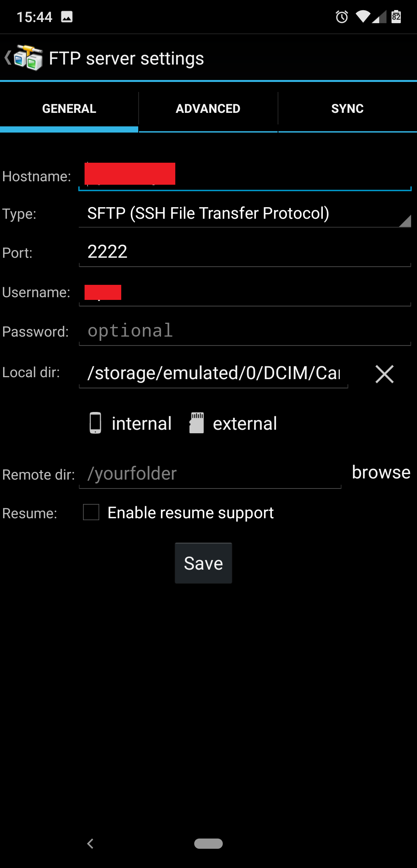This screenshot has width=417, height=868.
Task: Browse for a remote directory
Action: coord(381,472)
